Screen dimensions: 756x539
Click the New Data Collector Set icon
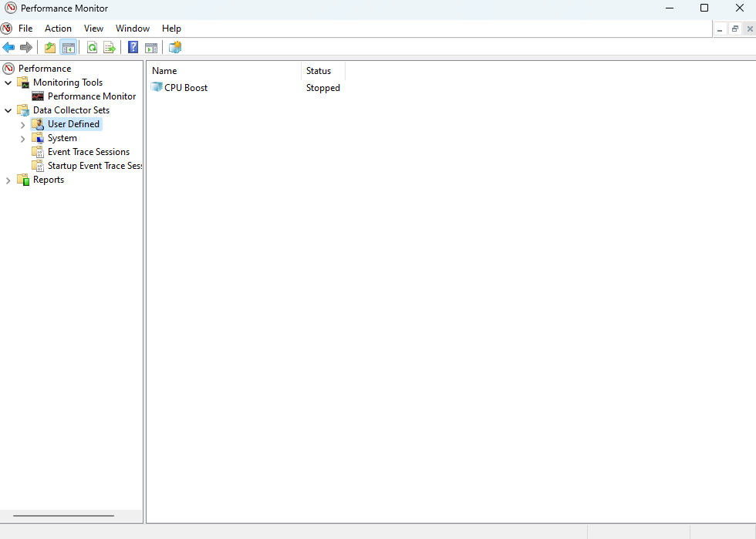tap(175, 48)
